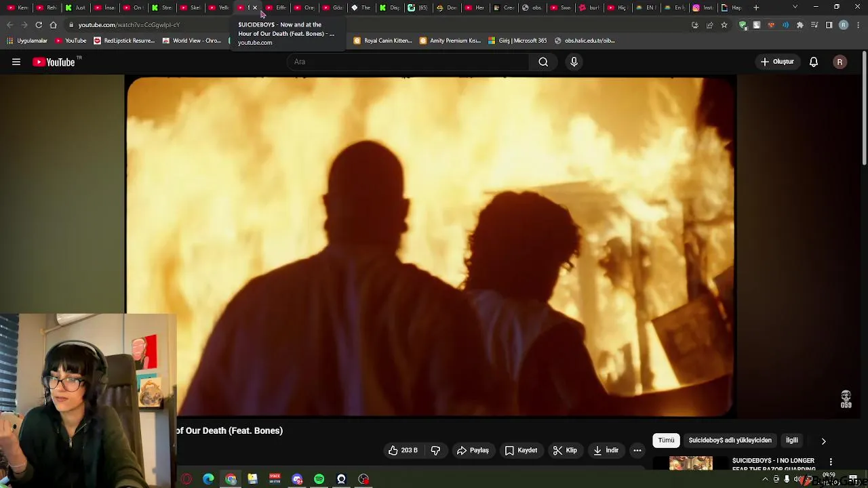Go back in browser history

point(9,25)
